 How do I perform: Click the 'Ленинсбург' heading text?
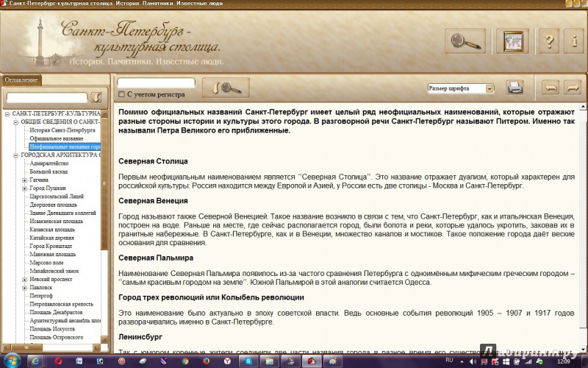140,337
